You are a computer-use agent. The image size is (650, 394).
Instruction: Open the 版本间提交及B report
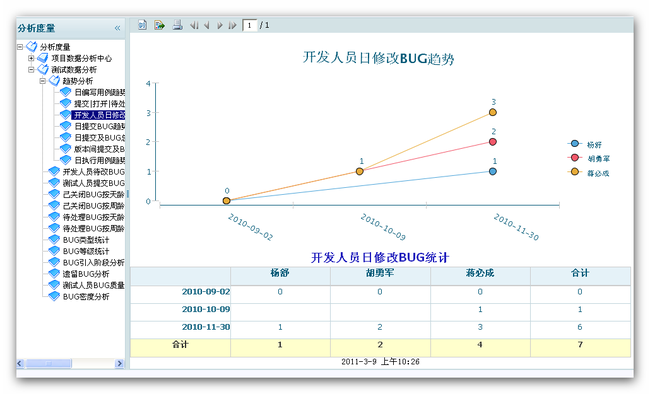pos(99,149)
